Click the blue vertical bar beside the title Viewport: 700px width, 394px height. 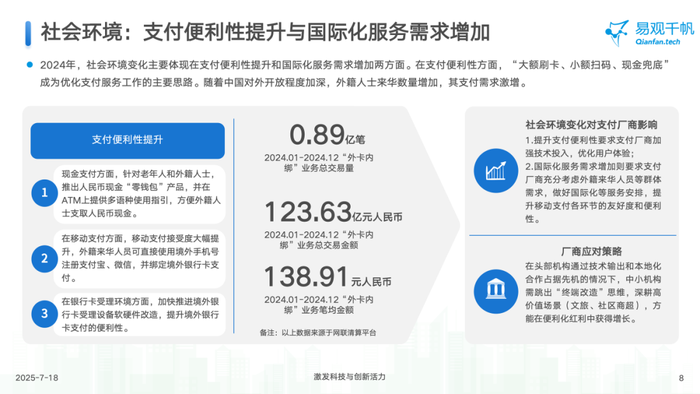tap(28, 33)
